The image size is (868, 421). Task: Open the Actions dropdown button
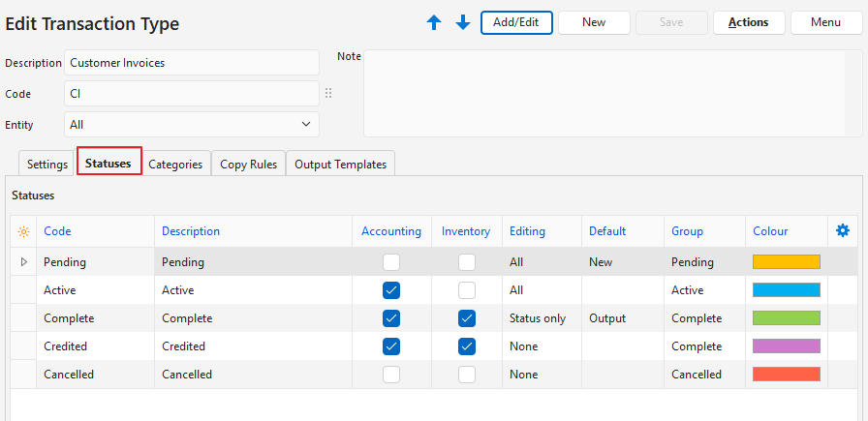(748, 22)
